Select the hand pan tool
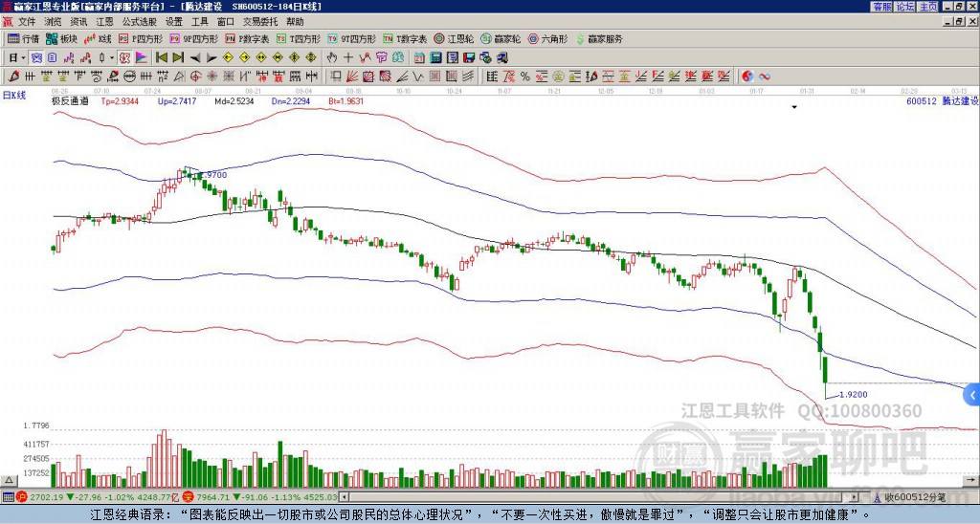 [x=332, y=58]
